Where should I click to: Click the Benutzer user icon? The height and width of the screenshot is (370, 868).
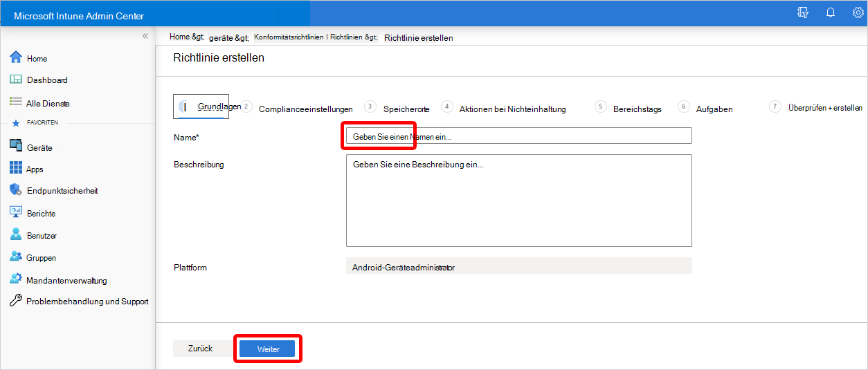coord(16,235)
